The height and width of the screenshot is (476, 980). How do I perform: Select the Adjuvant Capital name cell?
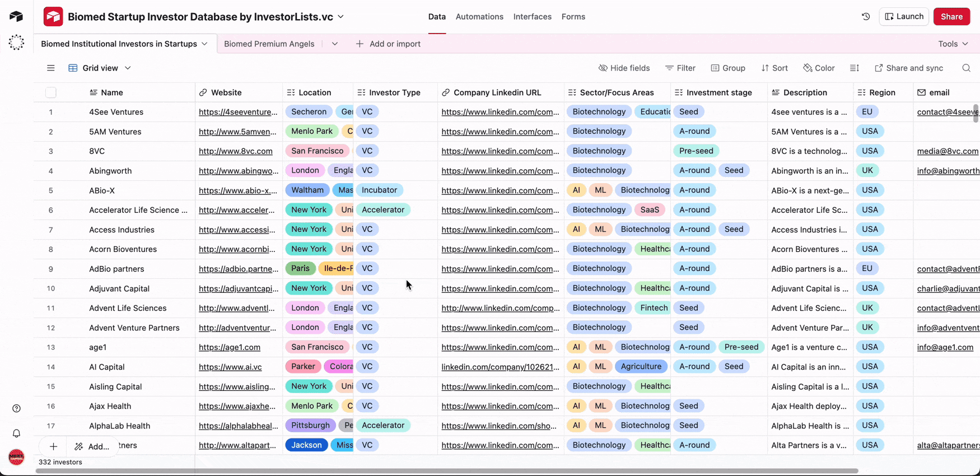(x=119, y=288)
